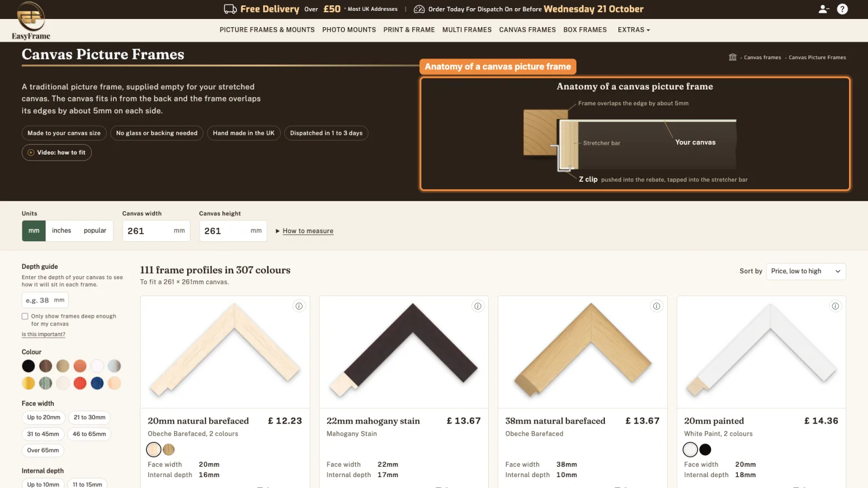Screen dimensions: 868x488
Task: Tick 'Only show frames deep enough' checkbox
Action: pyautogui.click(x=25, y=316)
